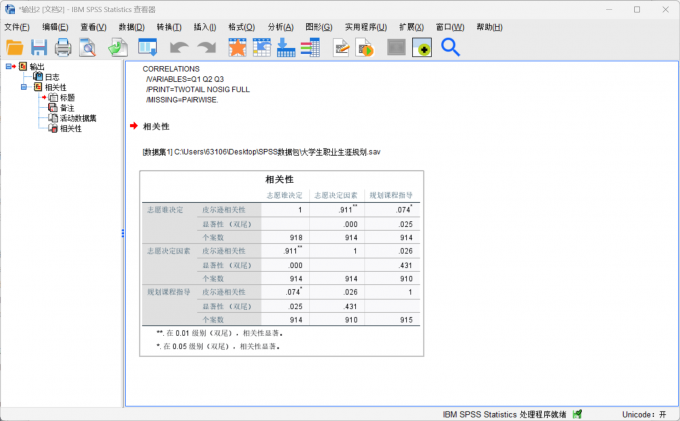Image resolution: width=680 pixels, height=421 pixels.
Task: Click the orange star Go to Data icon
Action: (x=237, y=47)
